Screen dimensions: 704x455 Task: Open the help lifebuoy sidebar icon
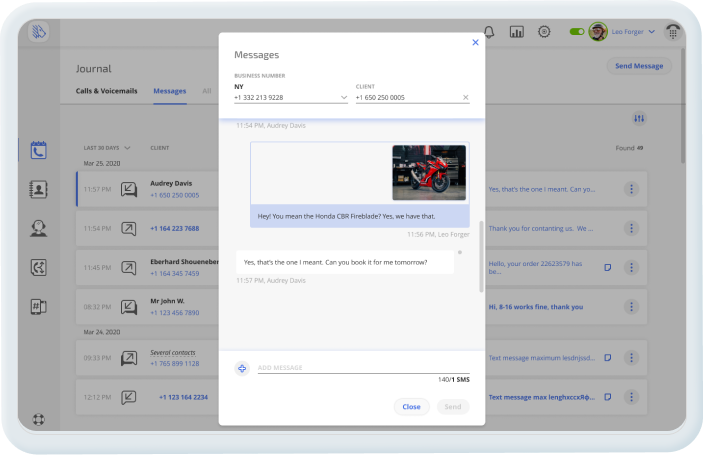[x=38, y=419]
